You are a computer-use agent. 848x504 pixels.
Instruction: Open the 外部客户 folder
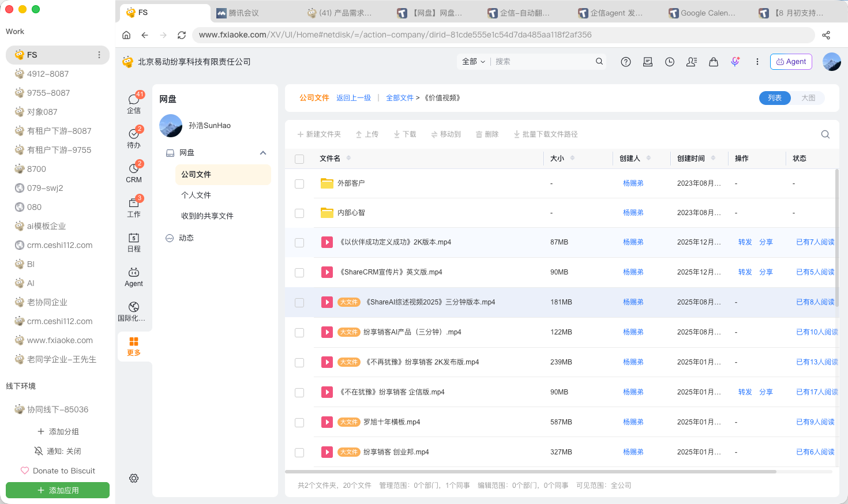tap(351, 183)
